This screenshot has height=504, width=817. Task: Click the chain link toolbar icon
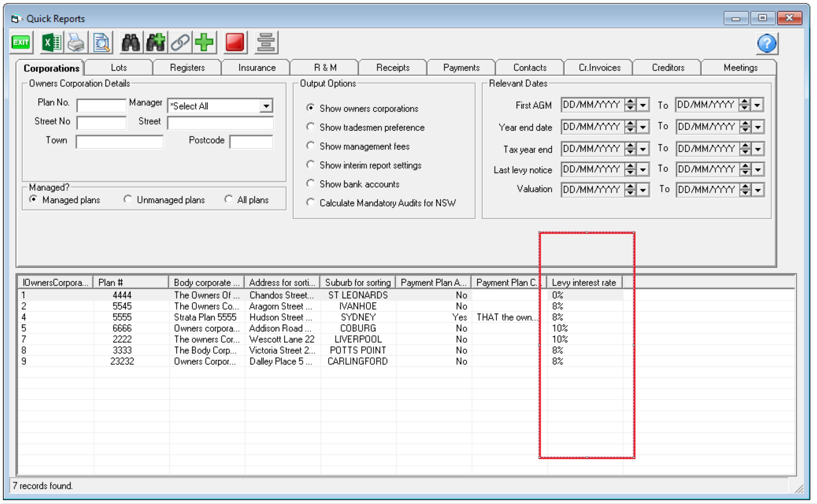[180, 43]
